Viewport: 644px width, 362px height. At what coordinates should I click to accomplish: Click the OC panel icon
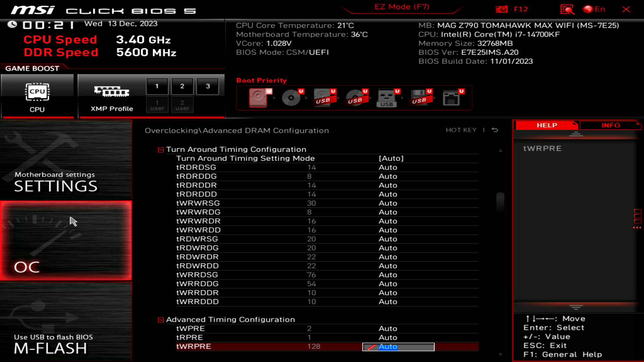[x=66, y=240]
